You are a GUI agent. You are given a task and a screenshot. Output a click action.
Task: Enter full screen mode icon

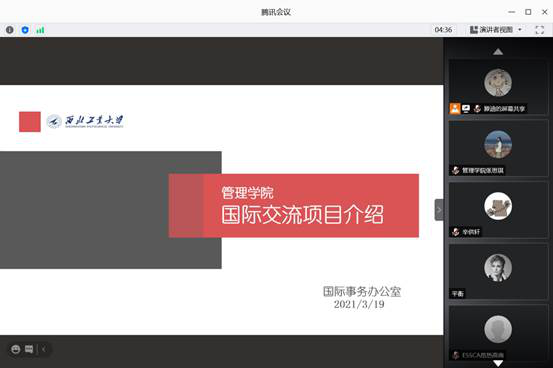(540, 30)
